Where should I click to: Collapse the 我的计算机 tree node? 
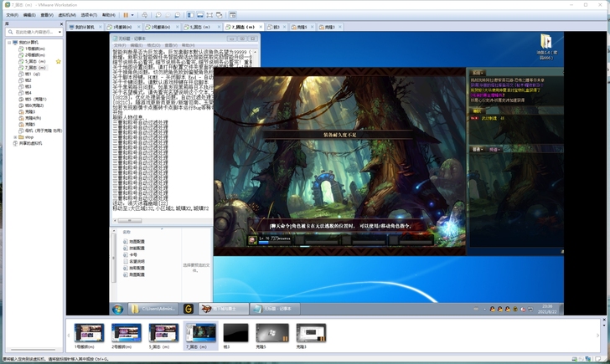coord(9,43)
